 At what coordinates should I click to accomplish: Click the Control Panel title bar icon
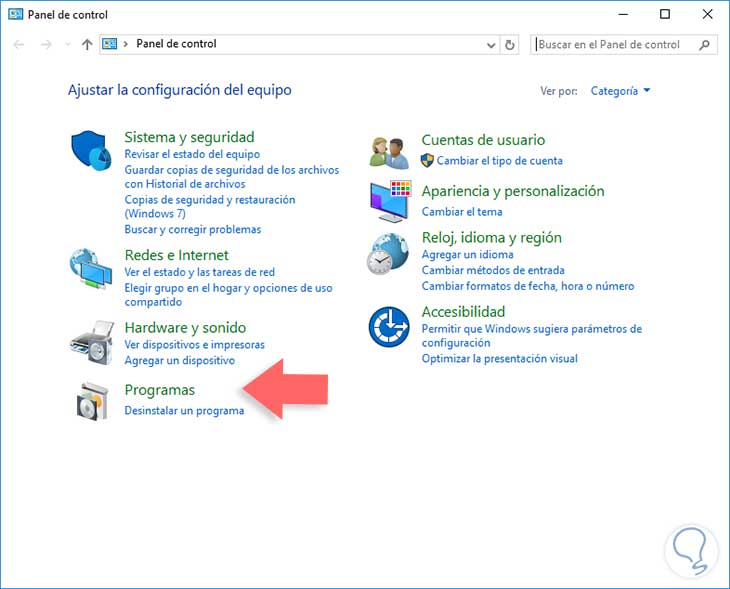tap(15, 14)
